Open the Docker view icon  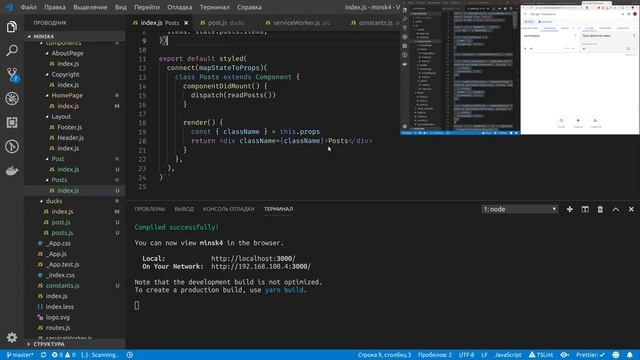pos(12,171)
